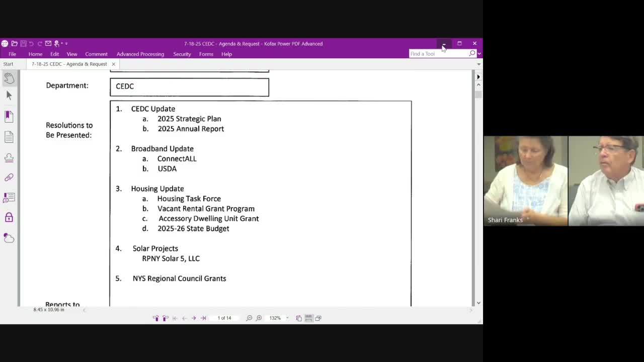The width and height of the screenshot is (644, 362).
Task: Open the cloud panel icon in left sidebar
Action: (x=9, y=238)
